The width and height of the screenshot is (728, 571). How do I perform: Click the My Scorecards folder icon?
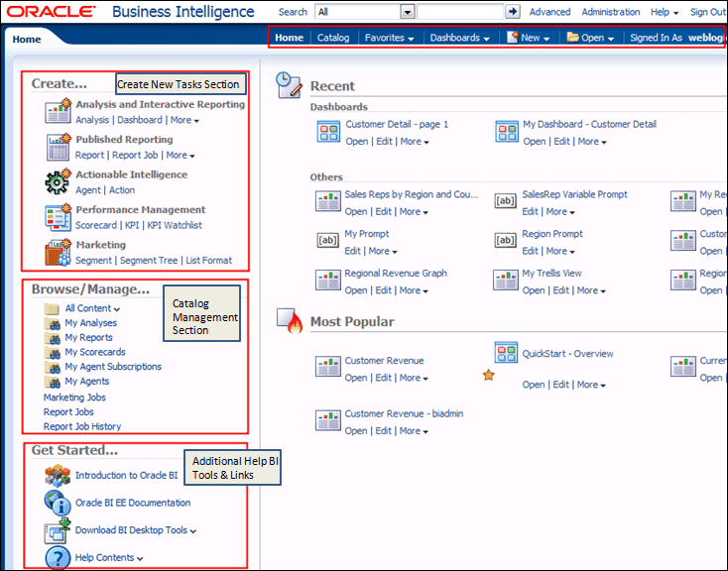52,353
